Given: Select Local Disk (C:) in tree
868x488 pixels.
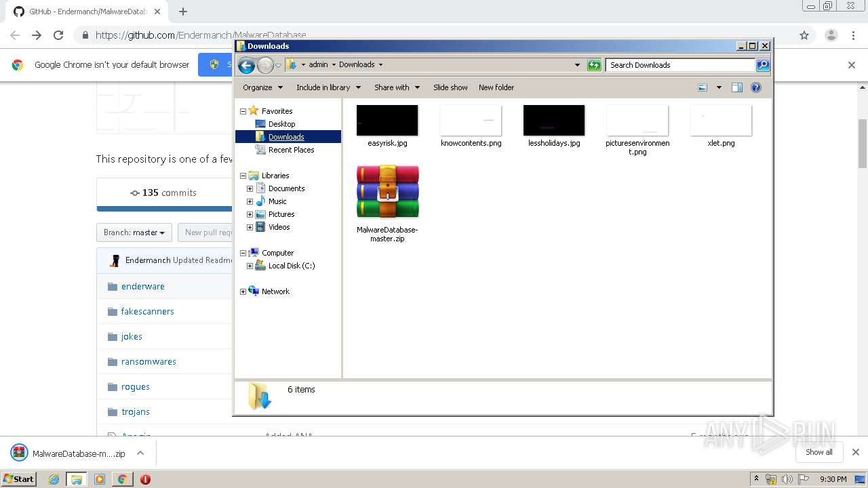Looking at the screenshot, I should (291, 266).
